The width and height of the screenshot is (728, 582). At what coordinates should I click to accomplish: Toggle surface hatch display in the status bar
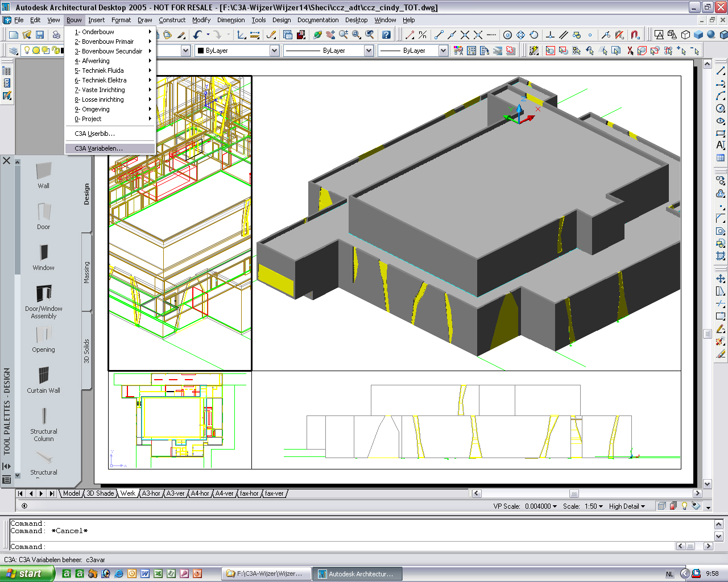pyautogui.click(x=661, y=506)
